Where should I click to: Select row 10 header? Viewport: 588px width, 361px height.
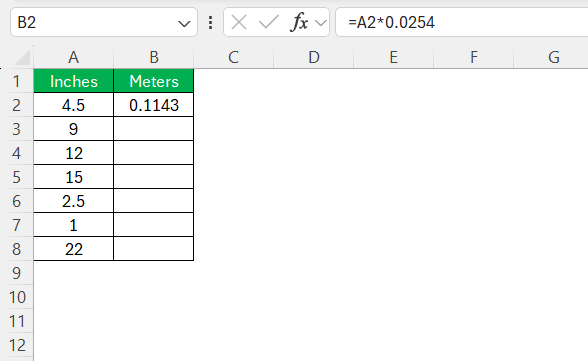[17, 297]
